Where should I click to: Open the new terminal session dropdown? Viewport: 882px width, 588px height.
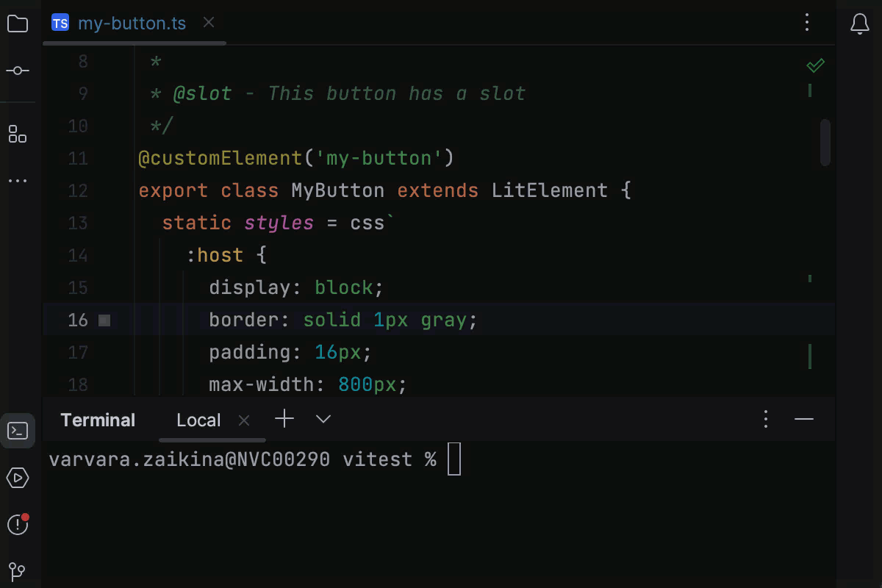tap(322, 419)
